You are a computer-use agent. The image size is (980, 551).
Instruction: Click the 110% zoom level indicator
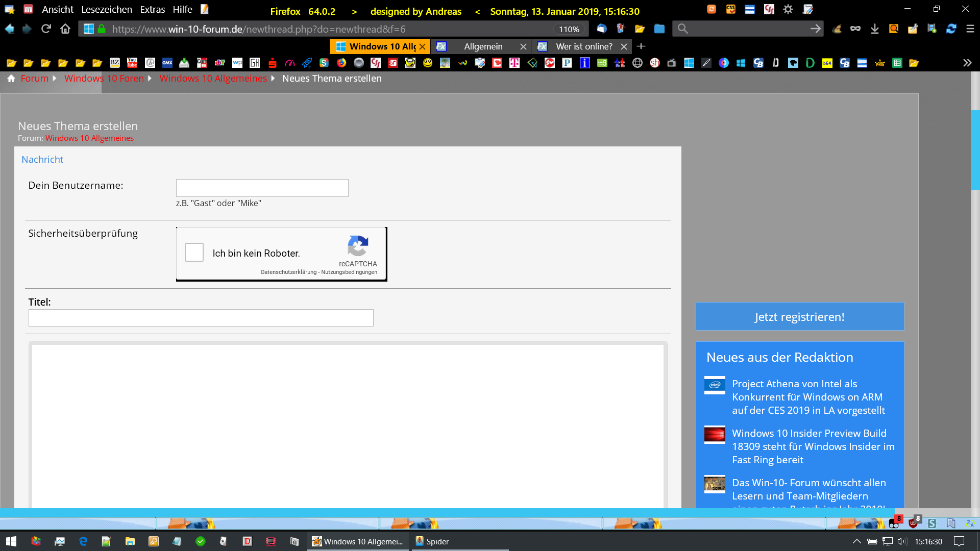coord(569,29)
